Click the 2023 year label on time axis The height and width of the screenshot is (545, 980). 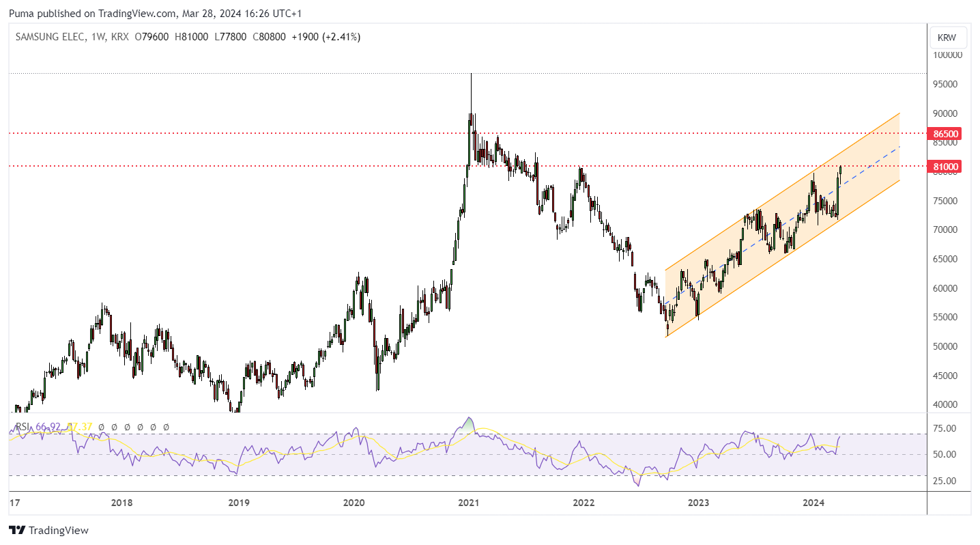[x=698, y=503]
